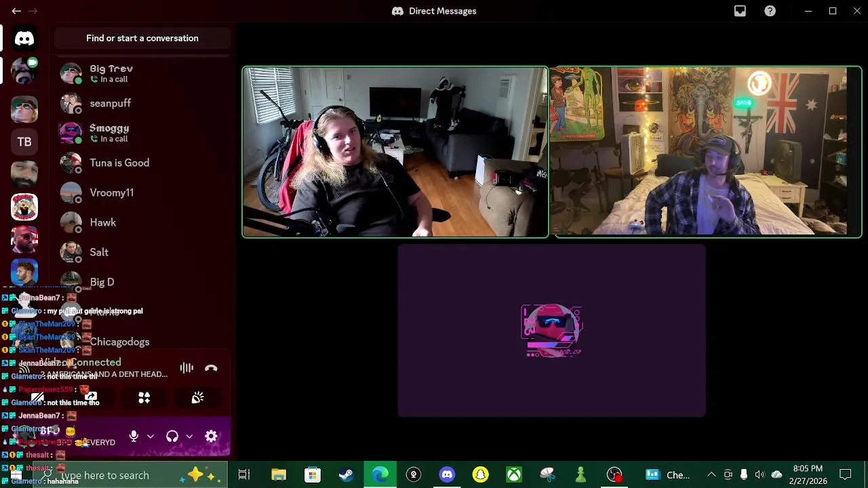Expand microphone input options arrow
This screenshot has height=488, width=868.
[151, 436]
